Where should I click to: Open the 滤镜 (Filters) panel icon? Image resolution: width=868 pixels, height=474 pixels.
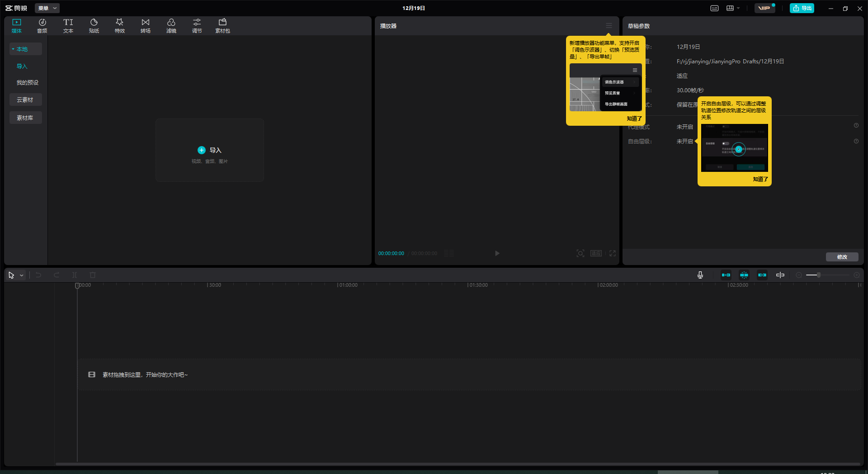pos(171,26)
